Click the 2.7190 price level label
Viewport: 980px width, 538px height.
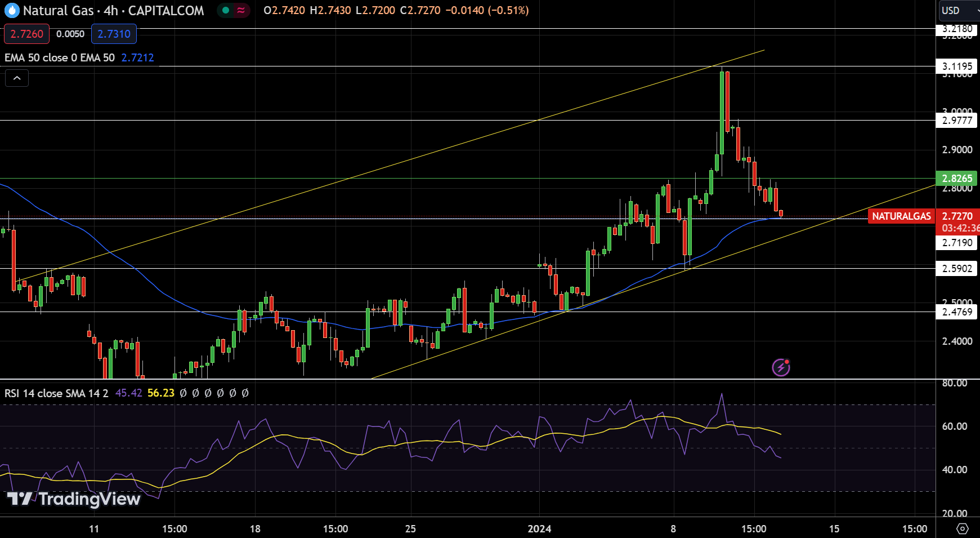957,243
